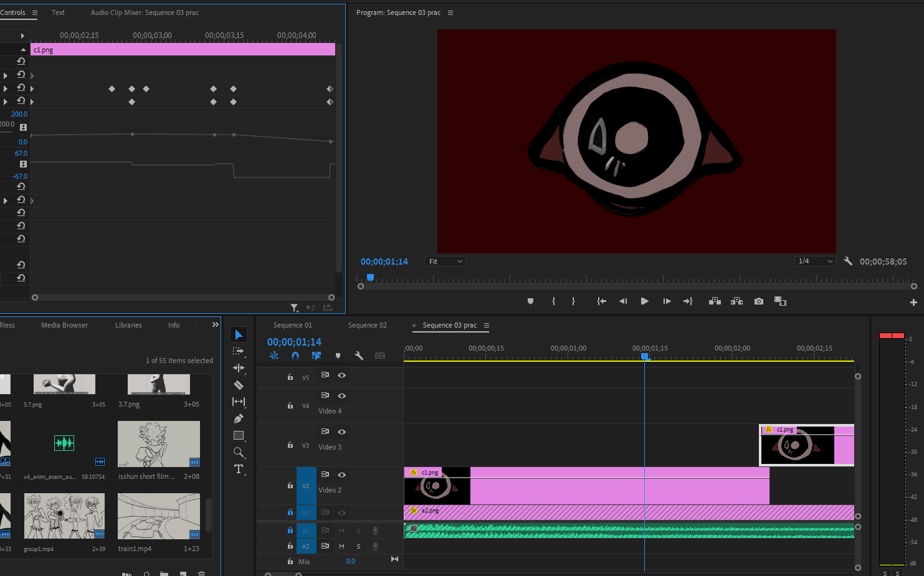Image resolution: width=924 pixels, height=576 pixels.
Task: Hide the Video 4 track output
Action: [x=341, y=396]
